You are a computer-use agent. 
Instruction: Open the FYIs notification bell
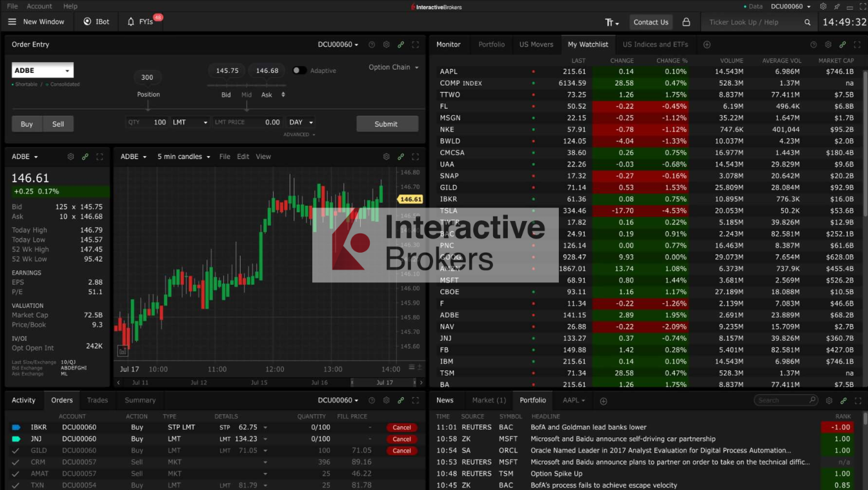[x=132, y=22]
